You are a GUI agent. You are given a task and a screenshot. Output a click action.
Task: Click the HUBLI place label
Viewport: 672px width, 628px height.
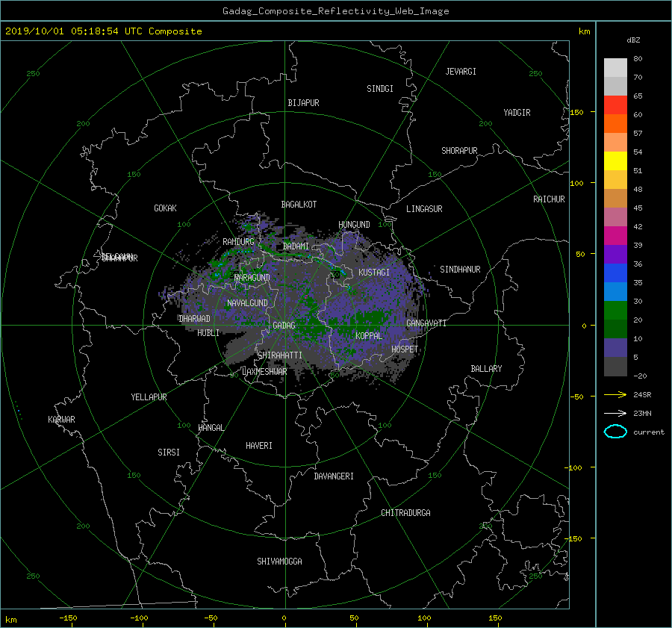click(208, 333)
